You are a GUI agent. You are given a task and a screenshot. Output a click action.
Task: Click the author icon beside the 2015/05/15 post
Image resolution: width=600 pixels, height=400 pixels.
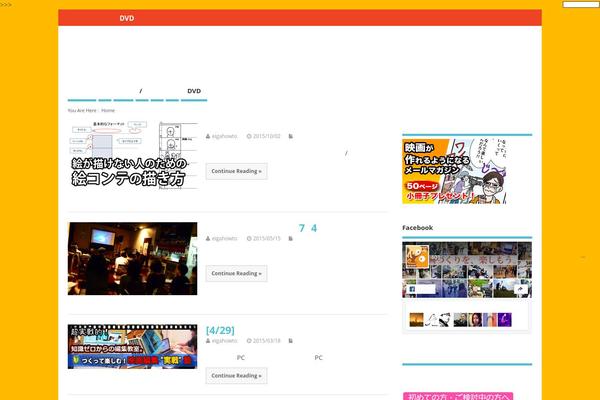[208, 238]
